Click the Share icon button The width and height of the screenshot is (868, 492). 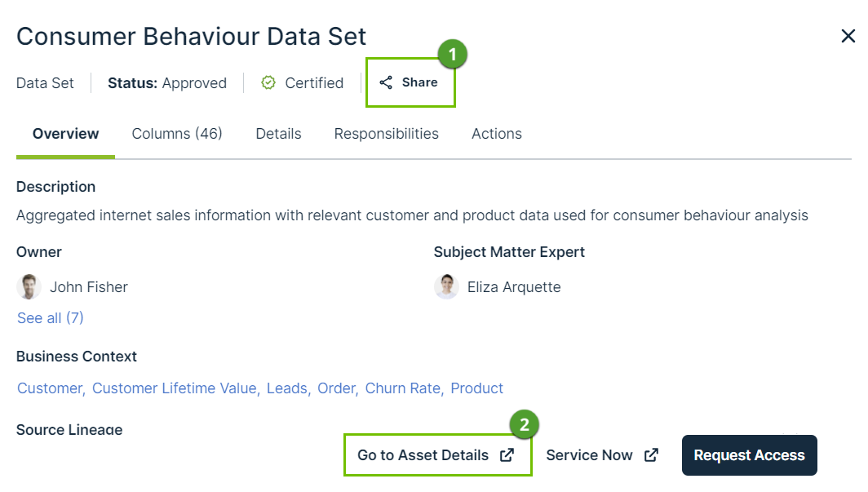(x=387, y=82)
